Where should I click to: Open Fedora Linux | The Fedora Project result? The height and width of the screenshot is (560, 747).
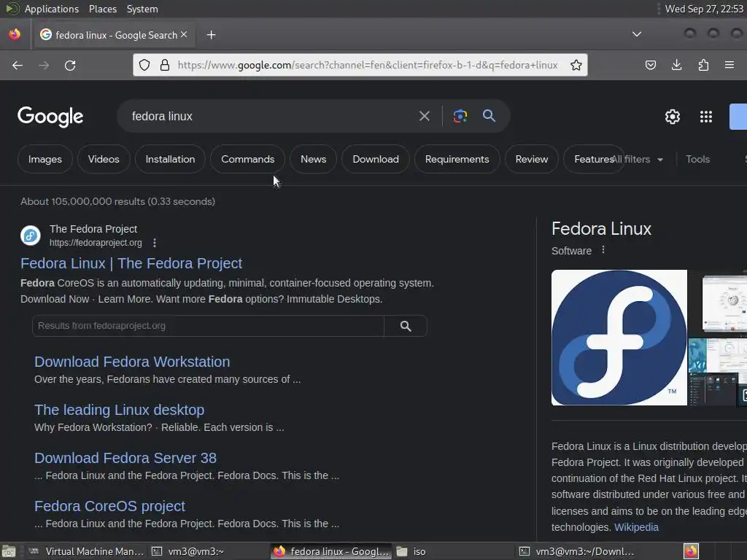[131, 263]
